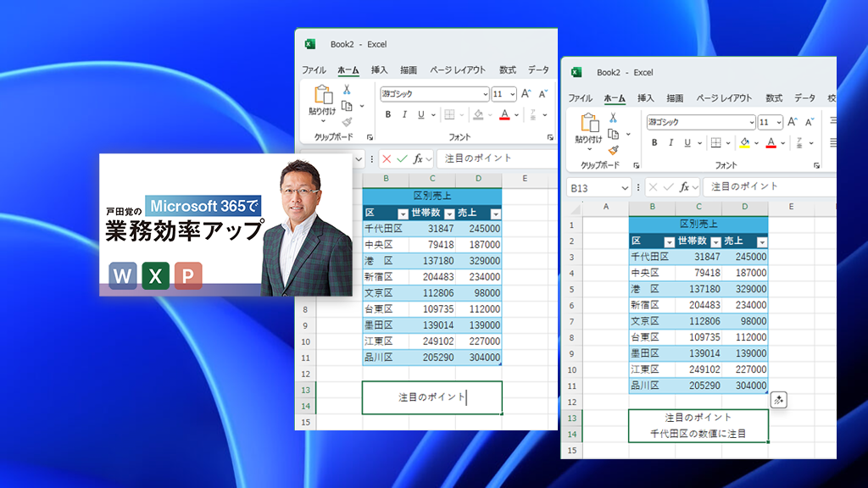
Task: Open ファイル tab in left Excel window
Action: pos(314,69)
